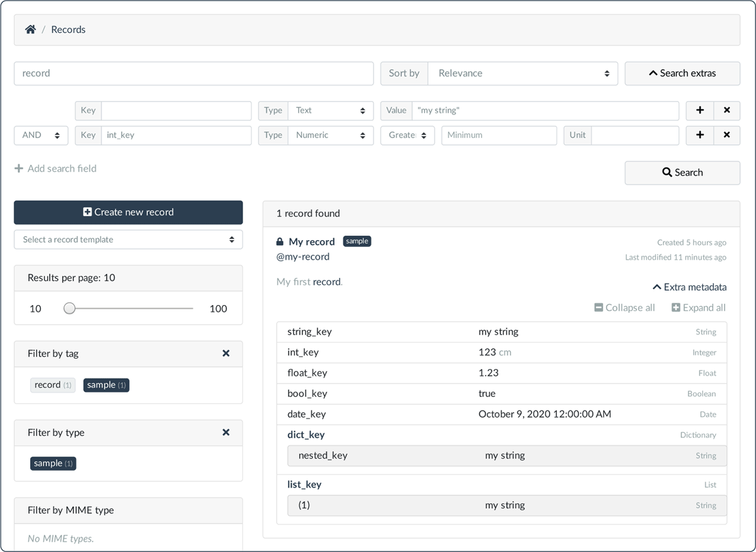Clear the Filter by type section
The width and height of the screenshot is (756, 552).
[x=226, y=432]
